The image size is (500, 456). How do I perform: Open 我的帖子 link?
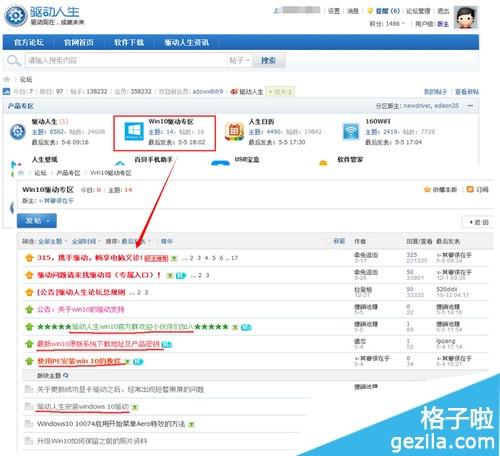click(435, 92)
